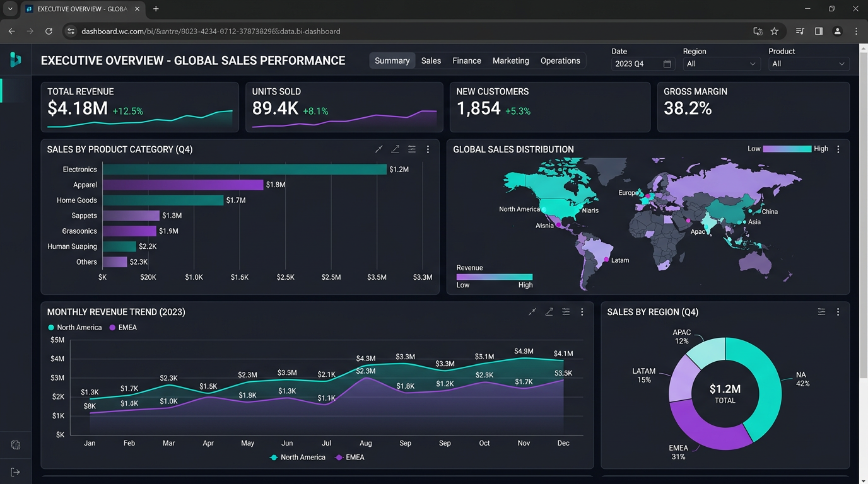
Task: Expand the Region filter dropdown
Action: [x=721, y=64]
